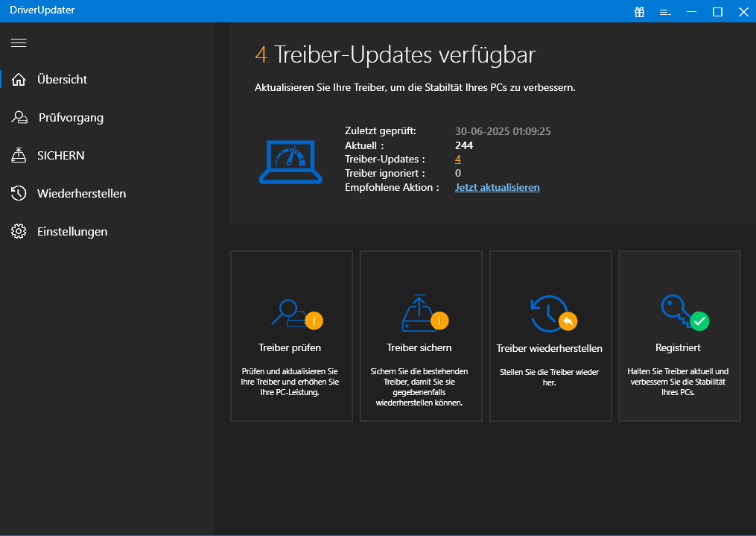Screen dimensions: 756x536
Task: Maximize the DriverUpdater window
Action: (717, 11)
